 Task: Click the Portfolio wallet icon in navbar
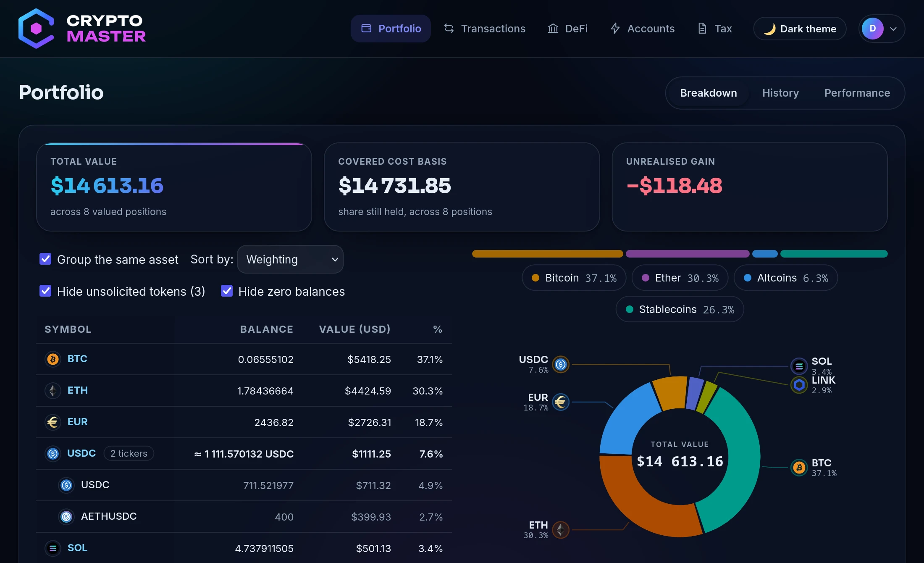click(x=366, y=29)
